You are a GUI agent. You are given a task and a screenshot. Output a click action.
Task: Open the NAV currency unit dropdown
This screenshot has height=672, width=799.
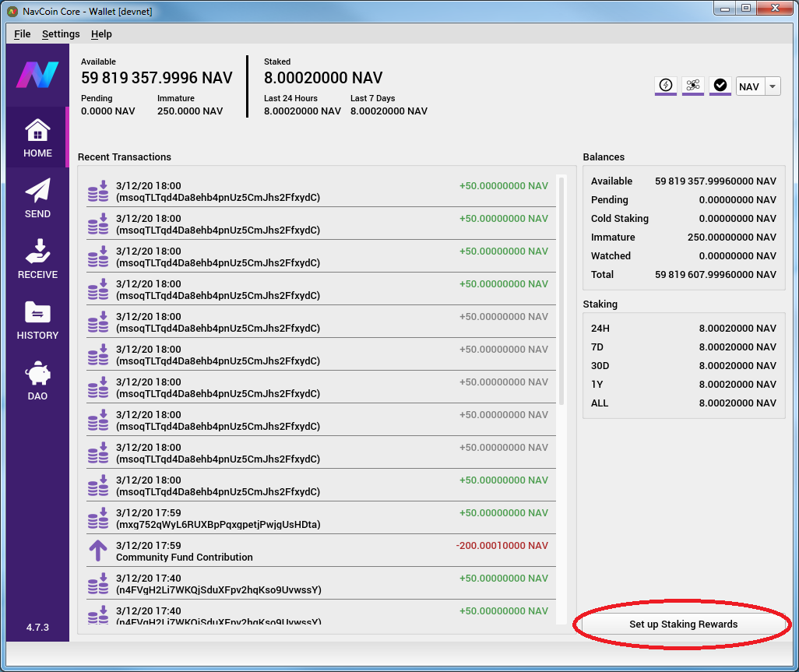point(759,86)
